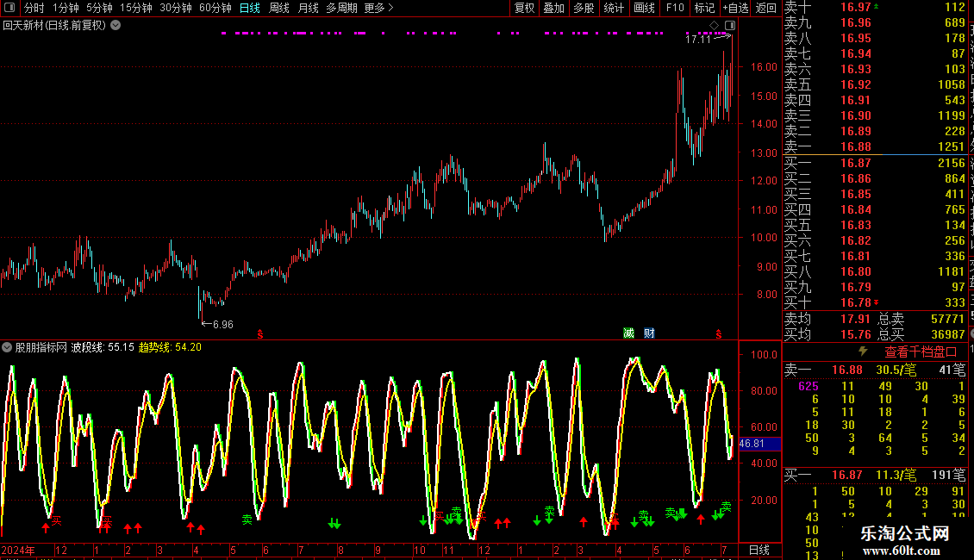Click the 回天新材(日线.前复权) title text
Viewport: 974px width, 560px height.
(54, 26)
